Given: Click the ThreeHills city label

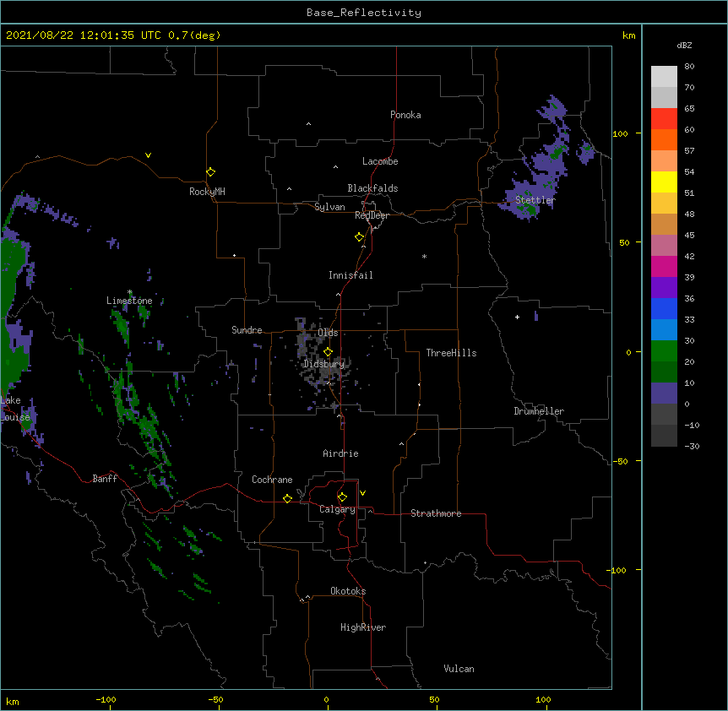Looking at the screenshot, I should pos(451,353).
